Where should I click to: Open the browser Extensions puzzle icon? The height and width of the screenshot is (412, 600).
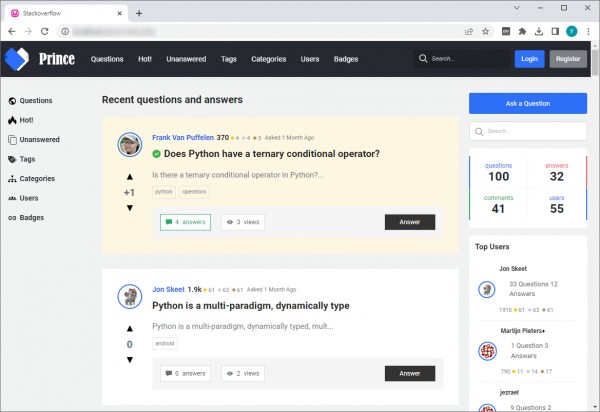pyautogui.click(x=522, y=31)
